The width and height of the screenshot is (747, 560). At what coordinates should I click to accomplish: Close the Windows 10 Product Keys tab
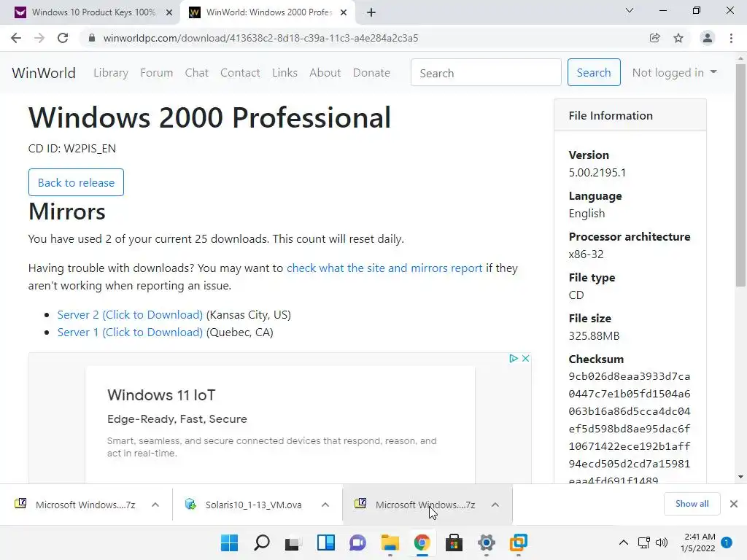pyautogui.click(x=169, y=13)
